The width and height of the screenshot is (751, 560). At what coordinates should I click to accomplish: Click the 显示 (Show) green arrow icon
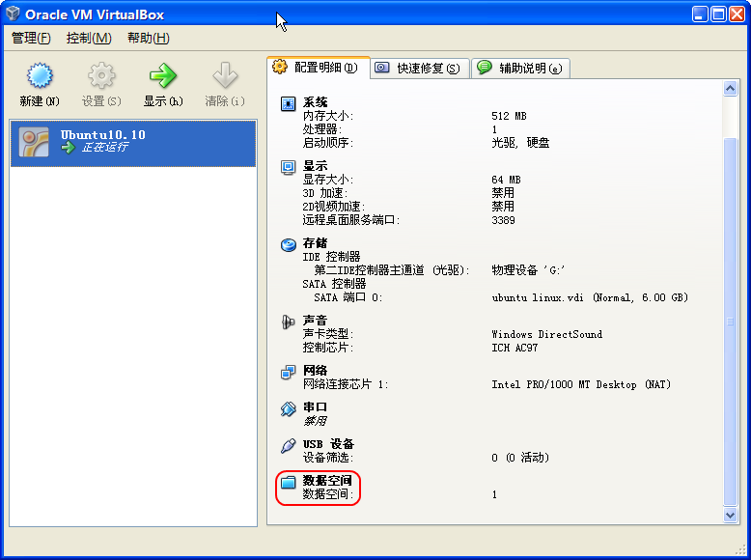[162, 76]
